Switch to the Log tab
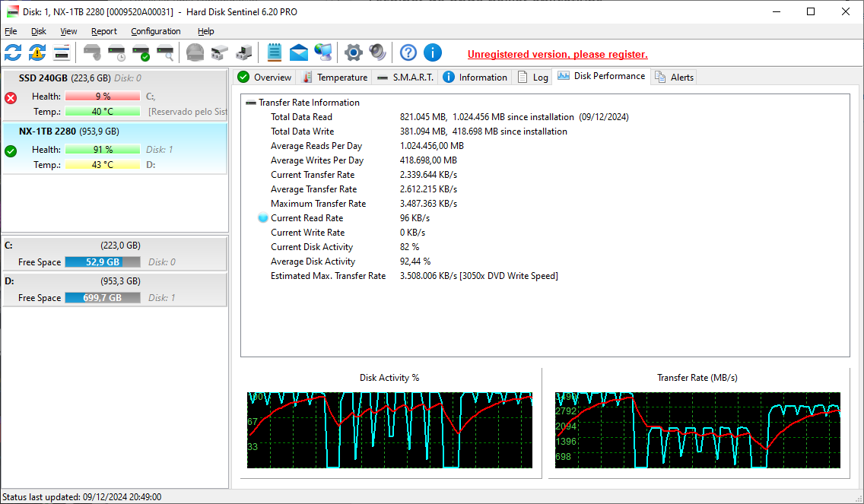Image resolution: width=864 pixels, height=504 pixels. [532, 77]
